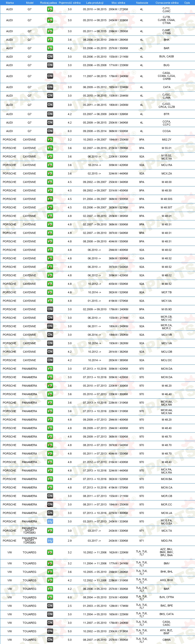Click diesel ON icon in Cayenne M 05.9D row
195x644 pixels.
click(x=50, y=309)
